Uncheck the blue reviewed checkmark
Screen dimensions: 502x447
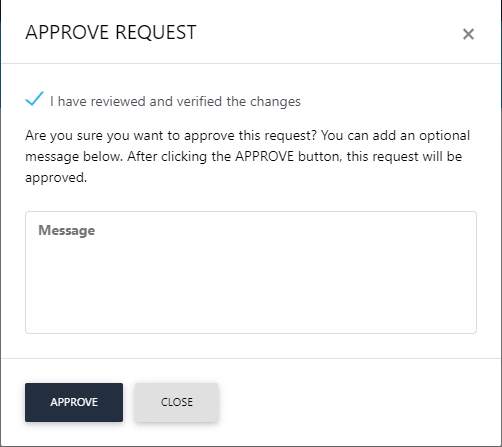point(35,99)
